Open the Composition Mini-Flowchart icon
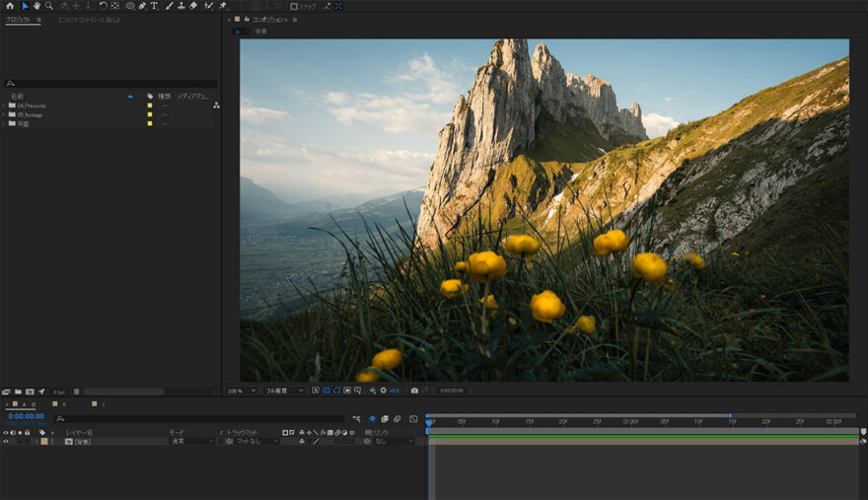Image resolution: width=868 pixels, height=500 pixels. pyautogui.click(x=356, y=418)
